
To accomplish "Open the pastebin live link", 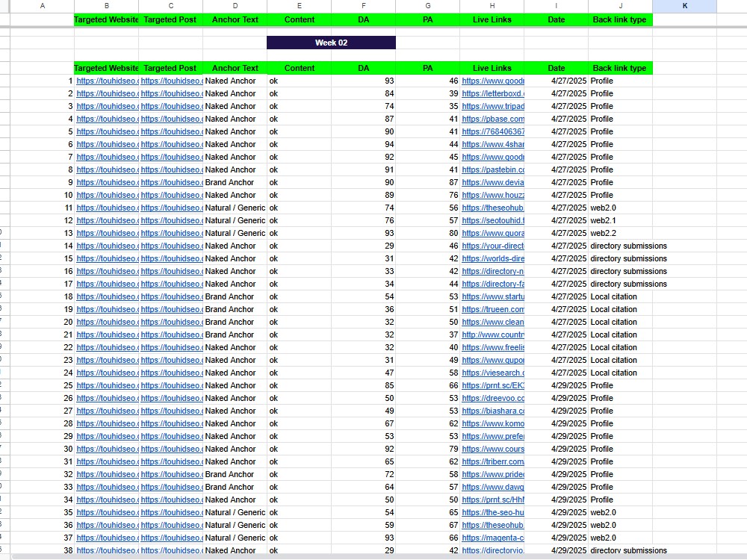I will click(x=492, y=169).
